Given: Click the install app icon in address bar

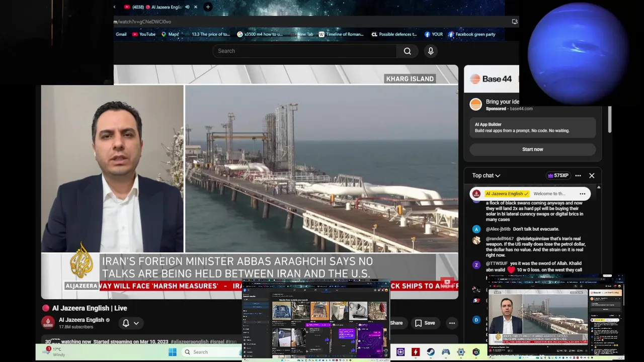Looking at the screenshot, I should tap(514, 22).
